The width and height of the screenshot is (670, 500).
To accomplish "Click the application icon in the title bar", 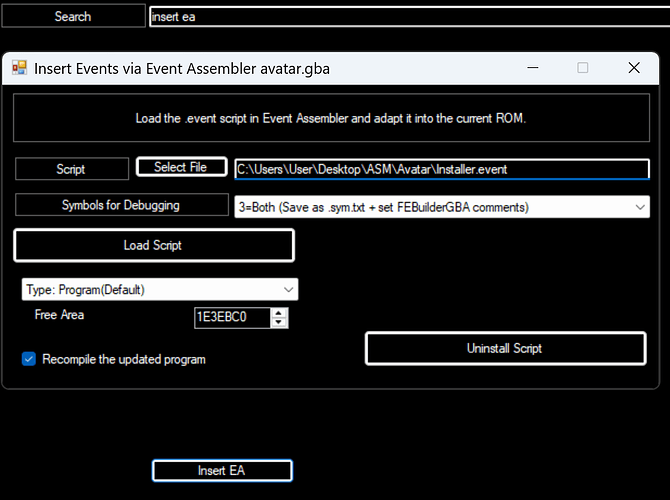I will pos(19,68).
